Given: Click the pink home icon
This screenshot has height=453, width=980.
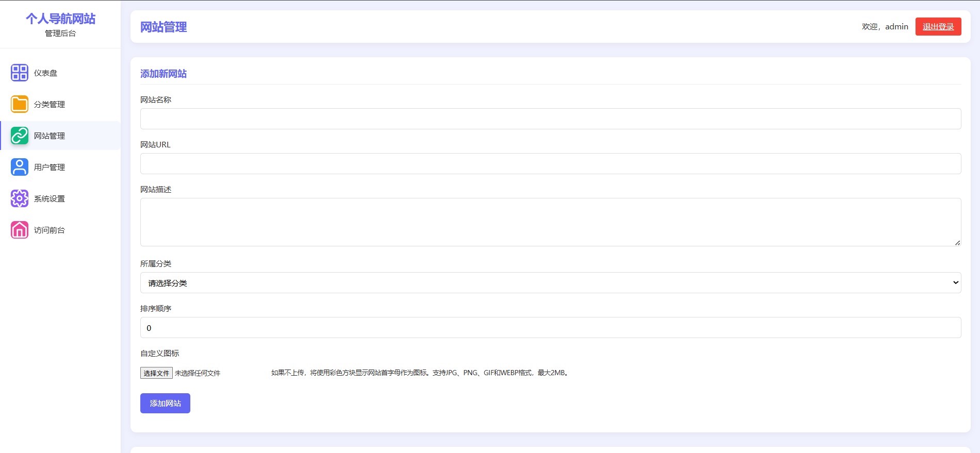Looking at the screenshot, I should pos(20,230).
